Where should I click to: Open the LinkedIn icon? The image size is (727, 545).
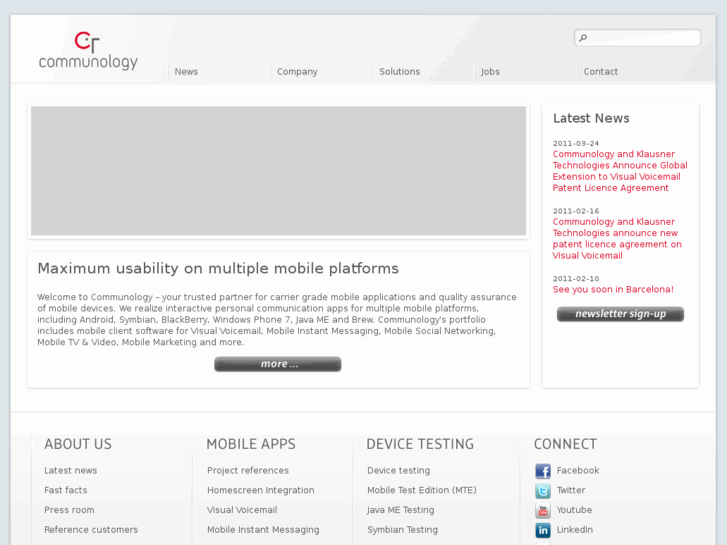coord(543,530)
